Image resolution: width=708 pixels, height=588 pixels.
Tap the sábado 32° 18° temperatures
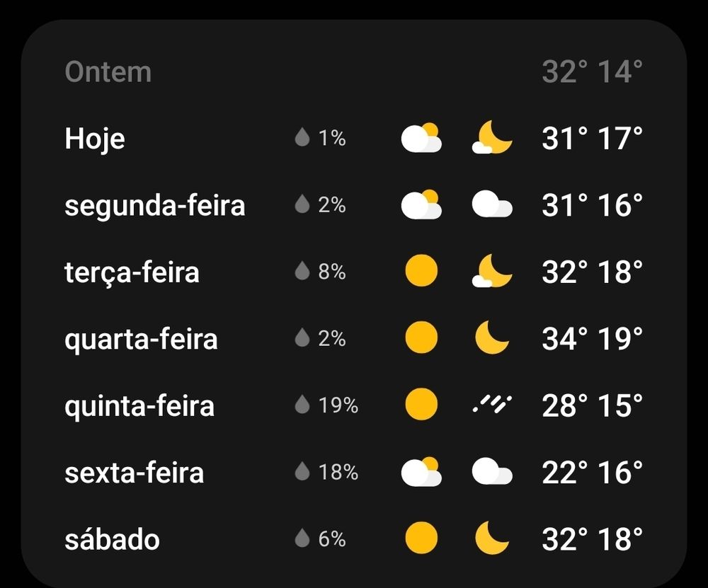pos(592,538)
